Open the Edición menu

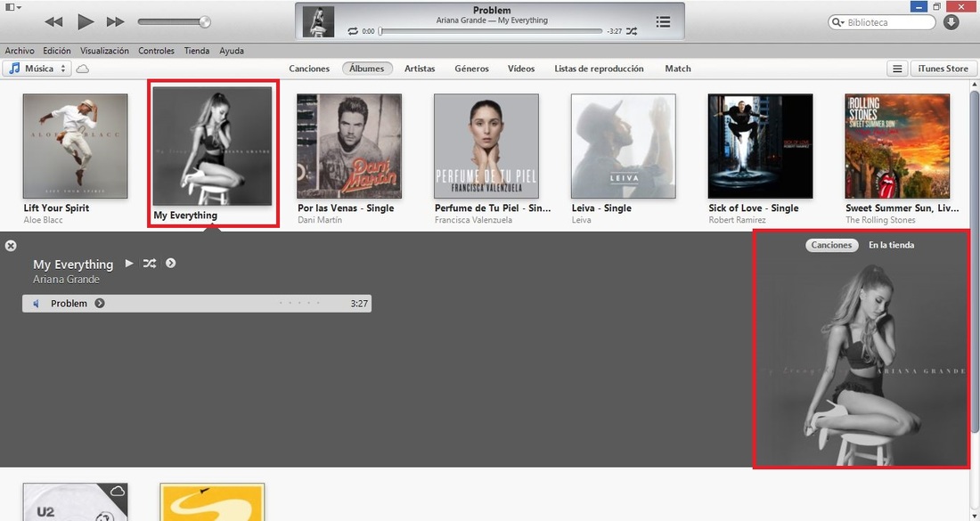(57, 51)
